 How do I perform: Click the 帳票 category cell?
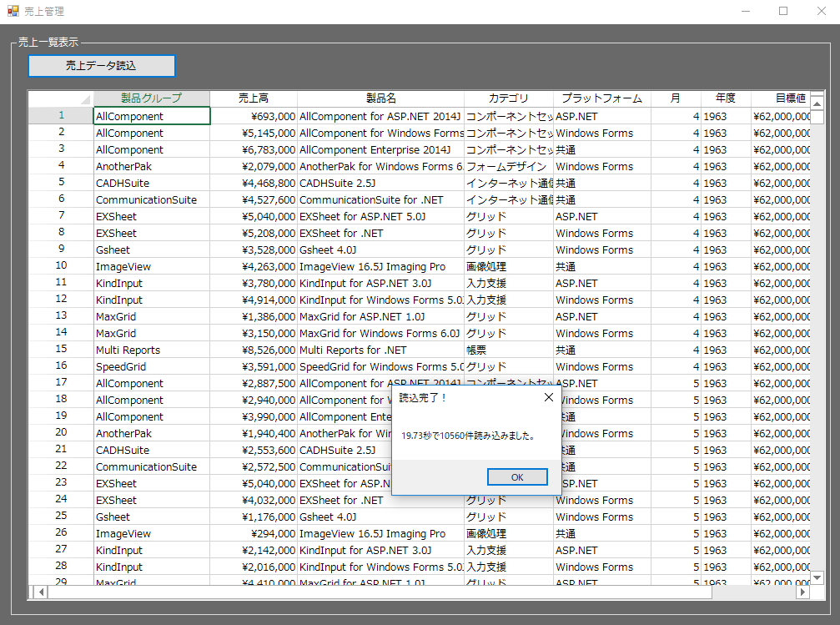click(x=508, y=350)
